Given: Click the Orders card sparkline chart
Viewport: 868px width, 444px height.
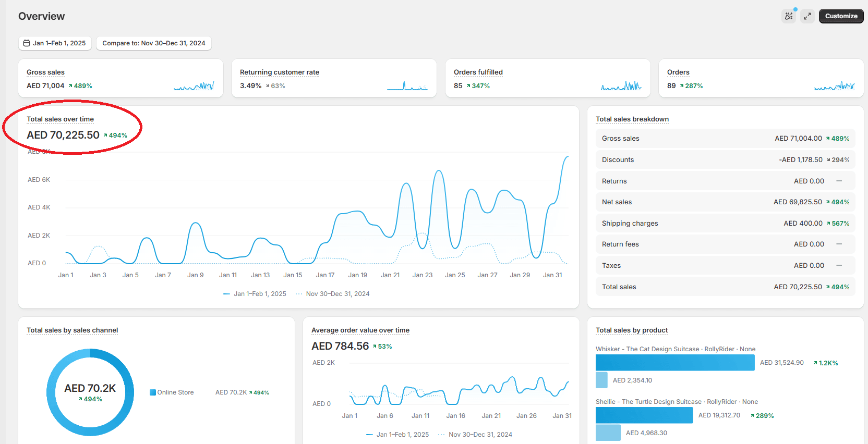Looking at the screenshot, I should pos(835,86).
